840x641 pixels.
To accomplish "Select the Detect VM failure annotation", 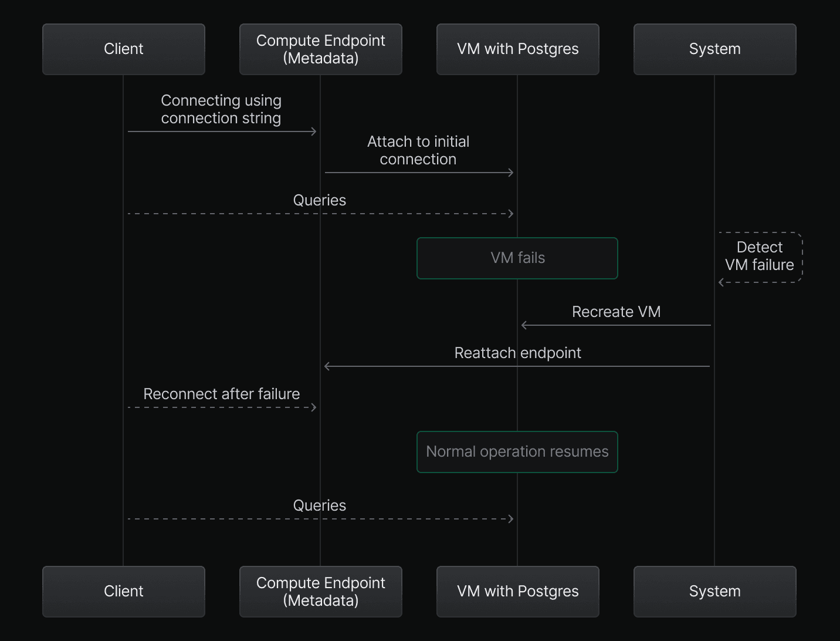I will [760, 256].
